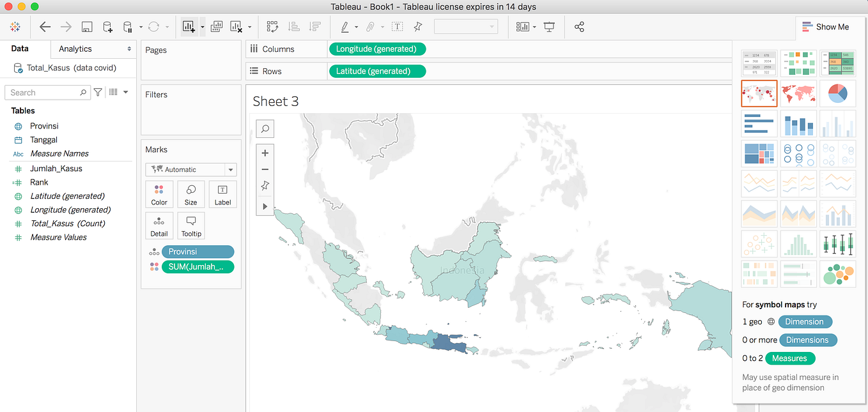Switch to the Analytics tab

click(75, 48)
